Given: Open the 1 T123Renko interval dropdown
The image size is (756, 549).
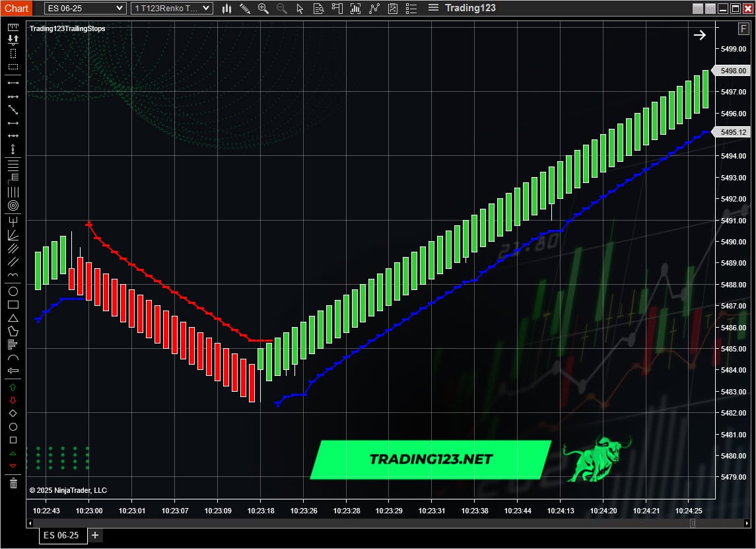Looking at the screenshot, I should [x=171, y=8].
